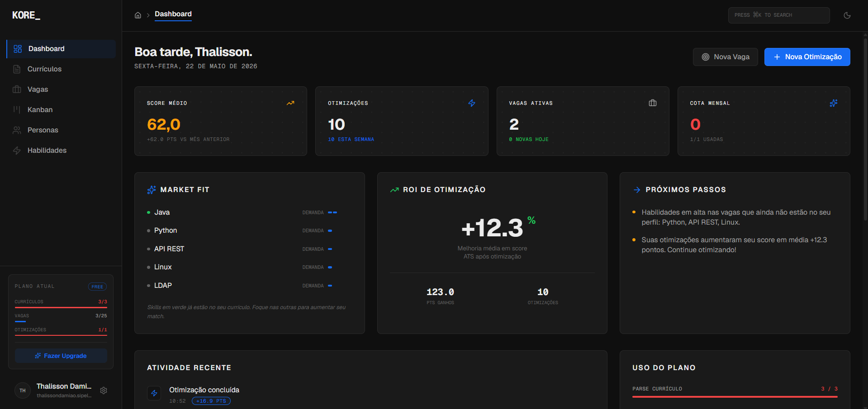The image size is (868, 409).
Task: Open the Kanban board section
Action: [61, 110]
